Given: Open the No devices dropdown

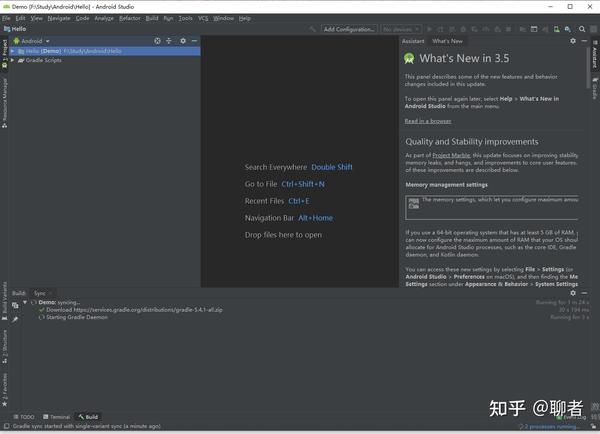Looking at the screenshot, I should pos(401,29).
